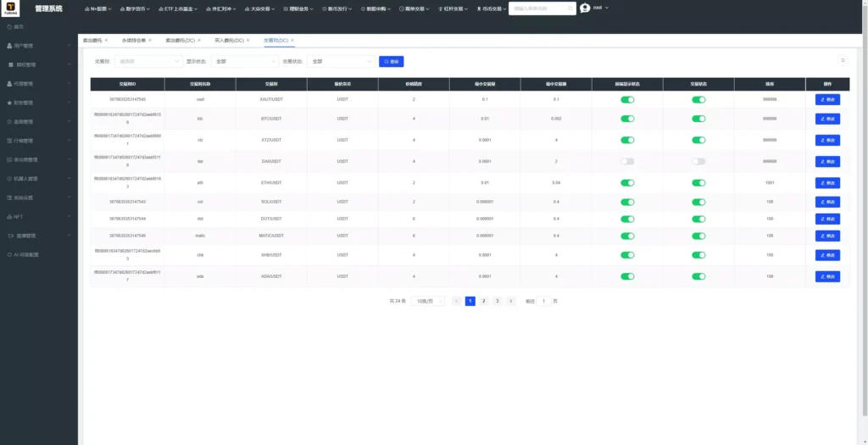Click the magnifier icon in top search box
The height and width of the screenshot is (445, 868).
click(570, 8)
